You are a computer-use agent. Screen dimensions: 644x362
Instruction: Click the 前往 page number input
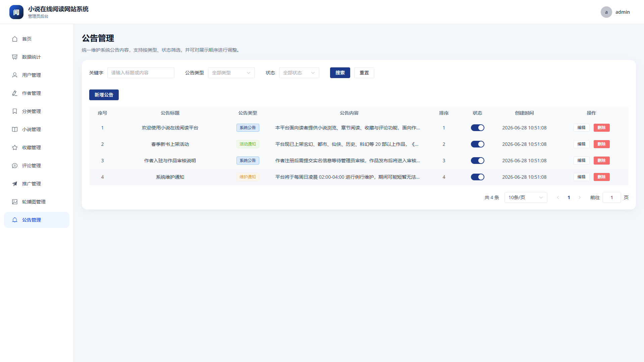point(612,197)
